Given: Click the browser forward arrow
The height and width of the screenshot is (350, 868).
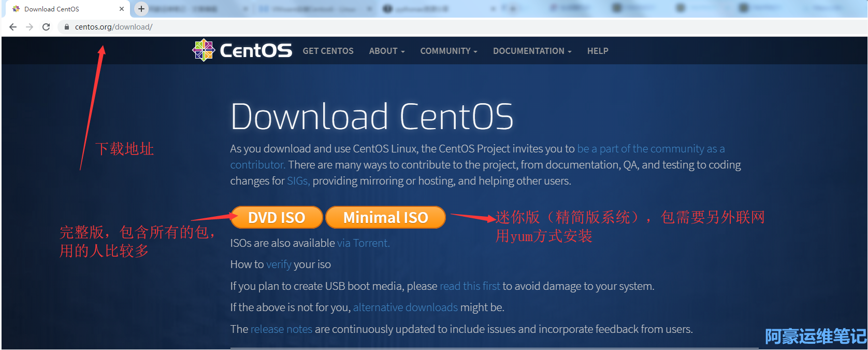Looking at the screenshot, I should [x=30, y=27].
